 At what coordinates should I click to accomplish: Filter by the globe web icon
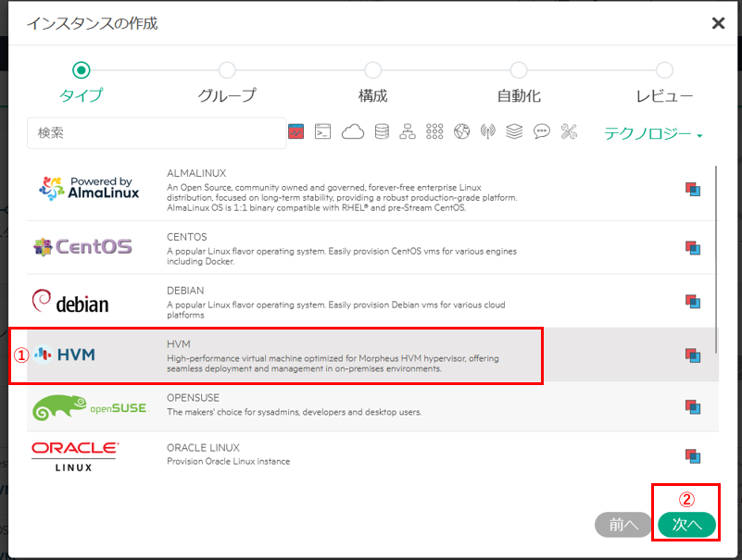462,131
